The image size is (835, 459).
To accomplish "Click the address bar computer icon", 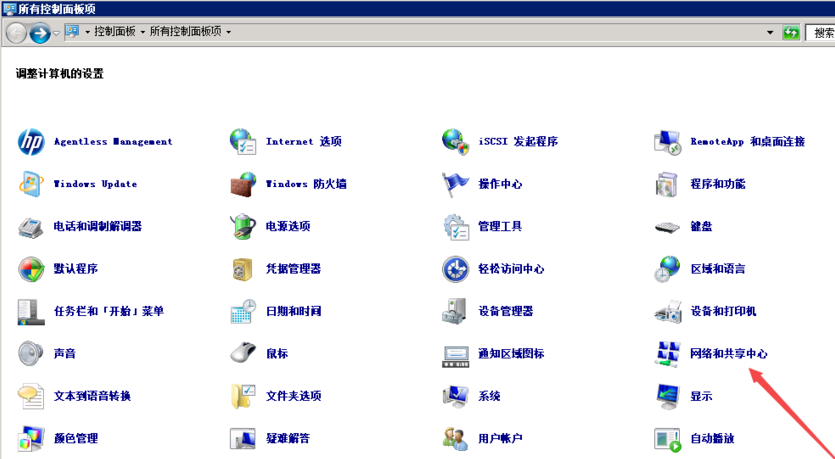I will [72, 32].
